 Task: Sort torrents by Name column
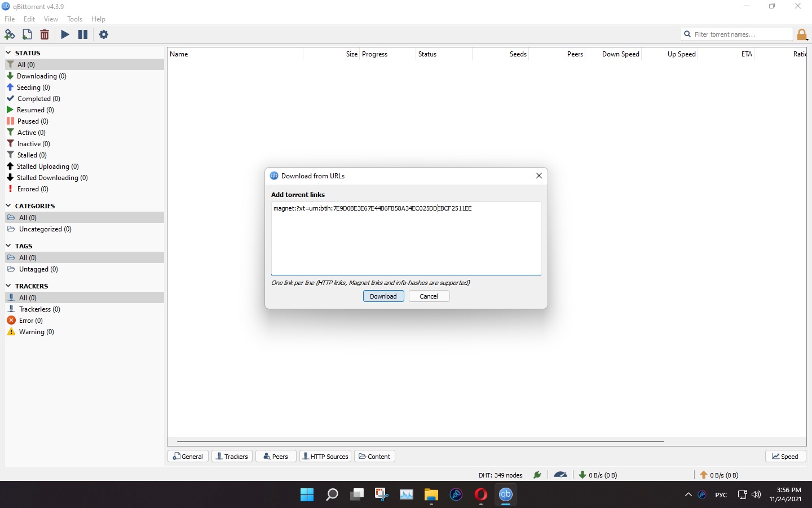(235, 54)
